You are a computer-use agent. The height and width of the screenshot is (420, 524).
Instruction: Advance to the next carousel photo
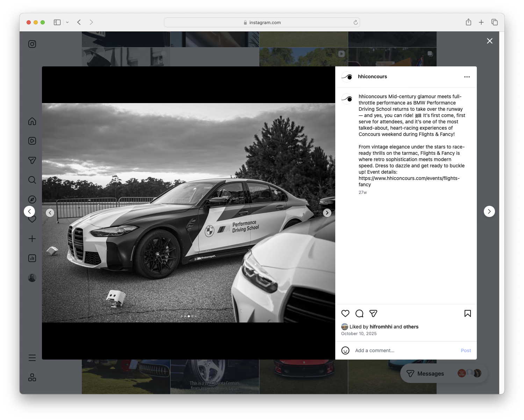pyautogui.click(x=327, y=212)
